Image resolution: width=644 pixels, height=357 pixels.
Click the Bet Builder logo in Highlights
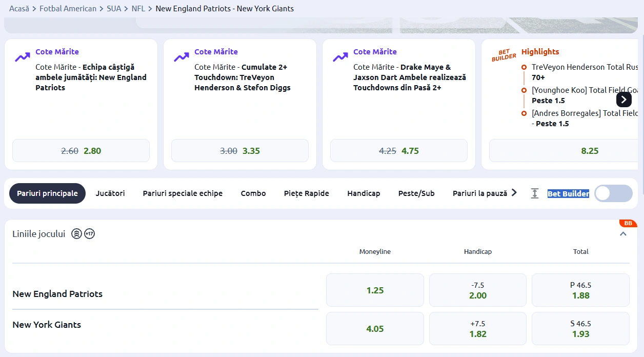click(504, 55)
